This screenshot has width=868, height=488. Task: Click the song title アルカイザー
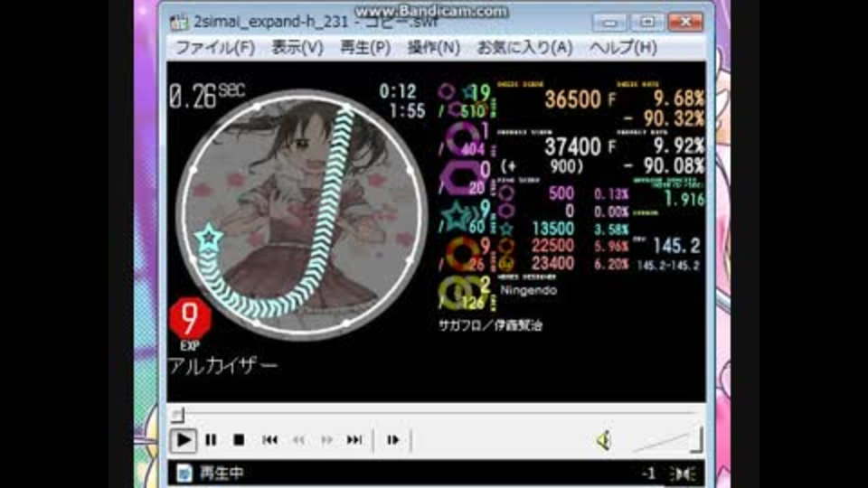click(222, 366)
